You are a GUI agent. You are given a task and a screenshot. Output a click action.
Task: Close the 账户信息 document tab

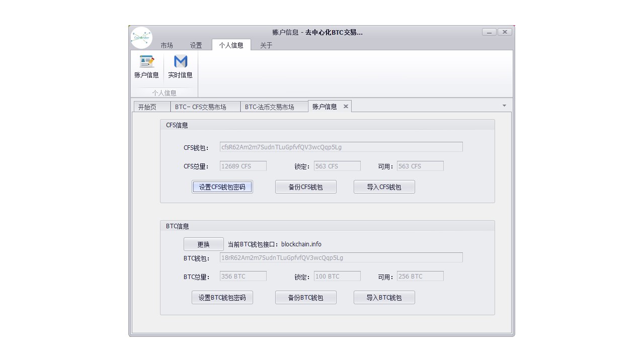pos(346,107)
